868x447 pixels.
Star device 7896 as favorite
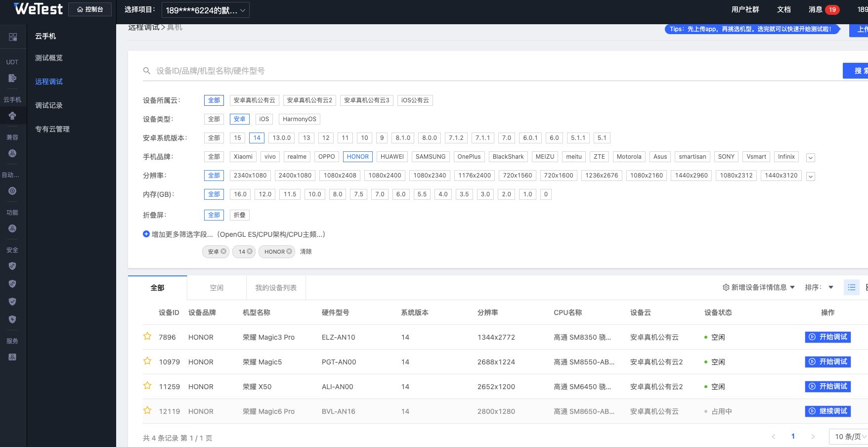(x=147, y=336)
